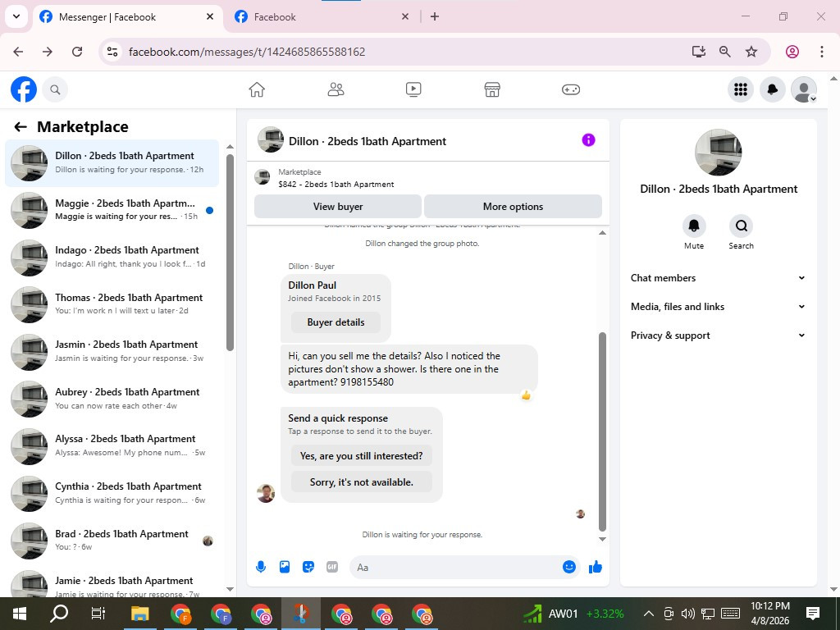This screenshot has height=630, width=840.
Task: Navigate back in the browser
Action: tap(18, 52)
